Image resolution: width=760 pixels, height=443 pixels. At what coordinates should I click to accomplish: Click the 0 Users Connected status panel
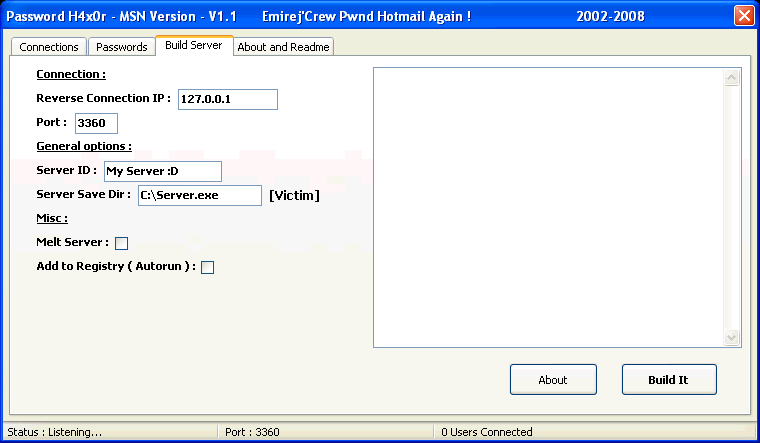pyautogui.click(x=590, y=432)
